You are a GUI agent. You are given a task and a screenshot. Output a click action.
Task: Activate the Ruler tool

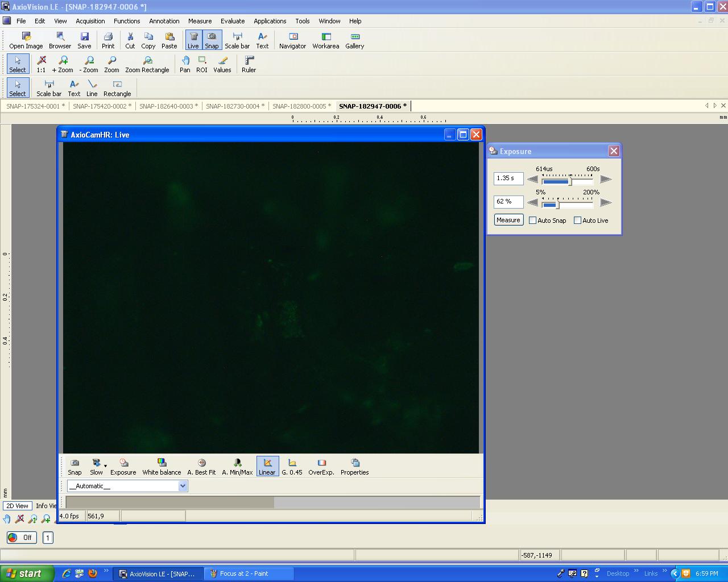point(249,64)
